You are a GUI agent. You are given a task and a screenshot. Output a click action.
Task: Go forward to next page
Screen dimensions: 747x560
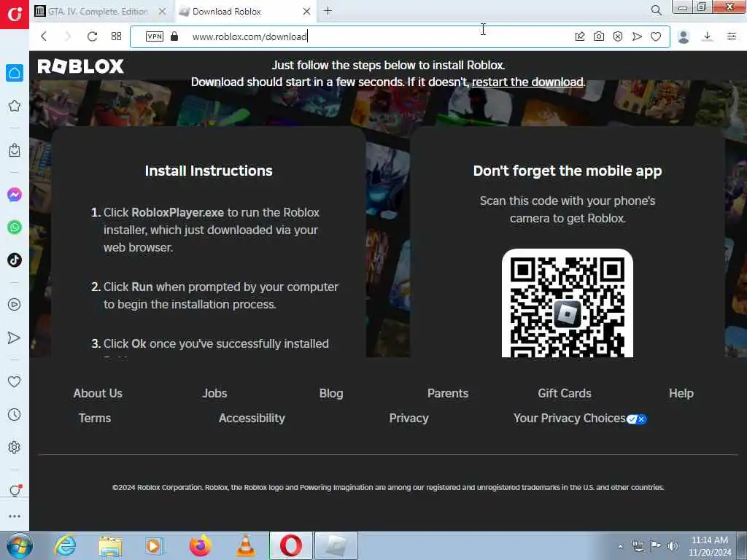[x=68, y=36]
